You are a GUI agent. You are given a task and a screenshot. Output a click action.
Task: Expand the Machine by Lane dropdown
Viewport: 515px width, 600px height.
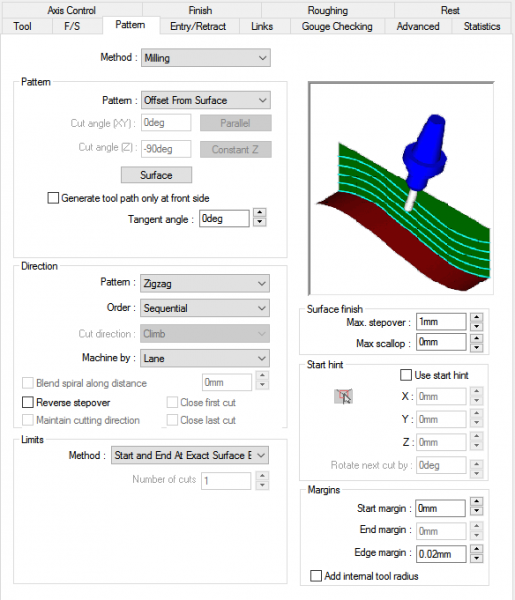click(205, 358)
